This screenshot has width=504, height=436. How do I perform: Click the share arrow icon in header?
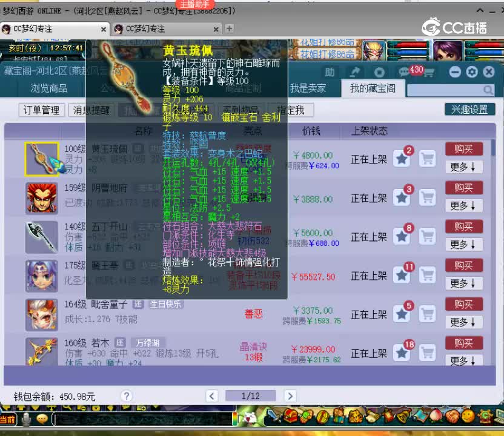pos(354,72)
